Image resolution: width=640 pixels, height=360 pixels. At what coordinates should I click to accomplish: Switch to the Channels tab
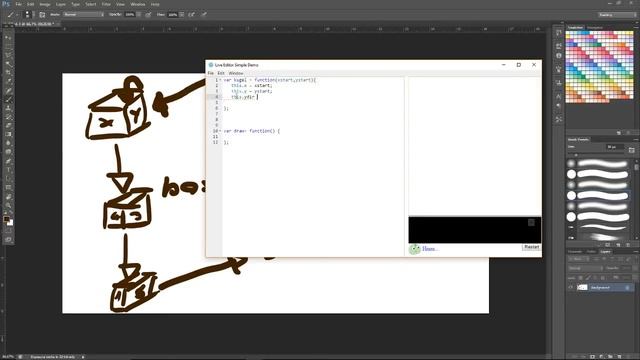[x=575, y=251]
